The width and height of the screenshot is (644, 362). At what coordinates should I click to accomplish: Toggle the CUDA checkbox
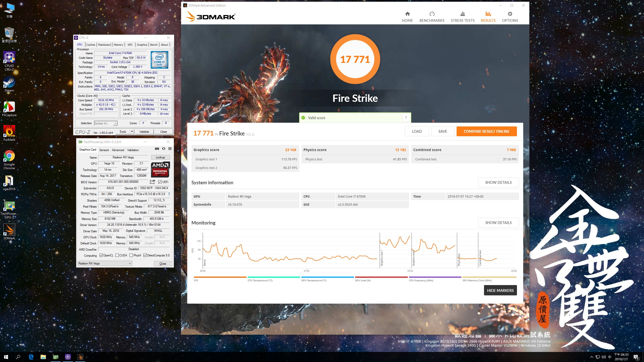pyautogui.click(x=117, y=255)
